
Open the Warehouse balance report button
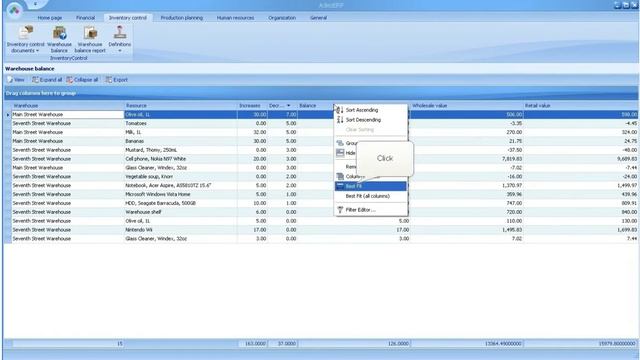pyautogui.click(x=90, y=40)
